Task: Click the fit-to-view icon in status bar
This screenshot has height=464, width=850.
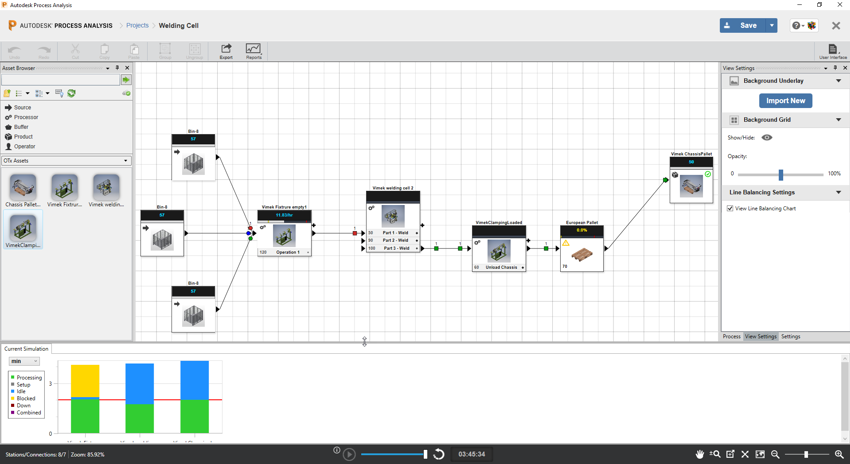Action: coord(760,454)
